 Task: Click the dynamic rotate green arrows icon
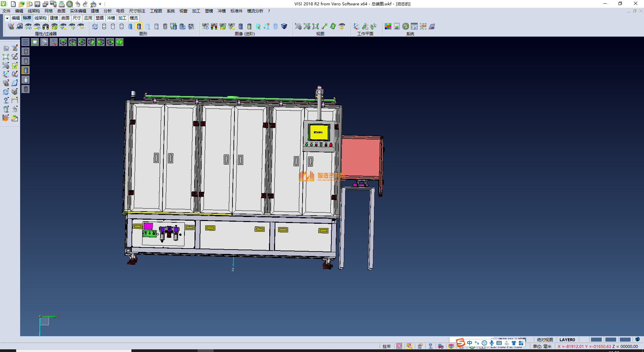[333, 27]
